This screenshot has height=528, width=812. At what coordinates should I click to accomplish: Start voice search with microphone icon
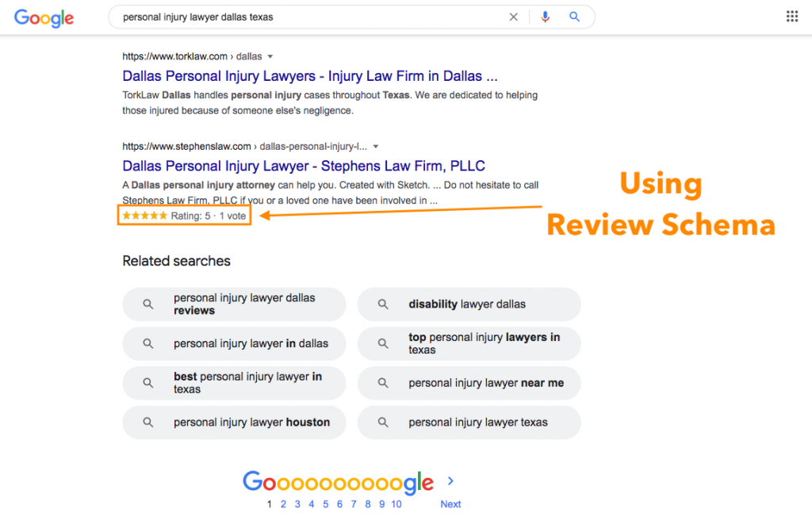(x=545, y=17)
